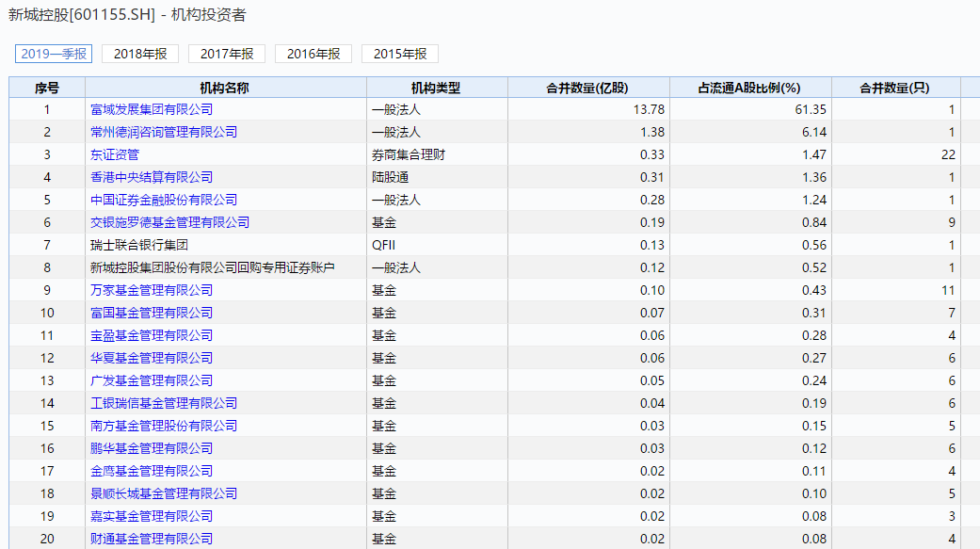Open the 2017年报 report tab

tap(227, 54)
